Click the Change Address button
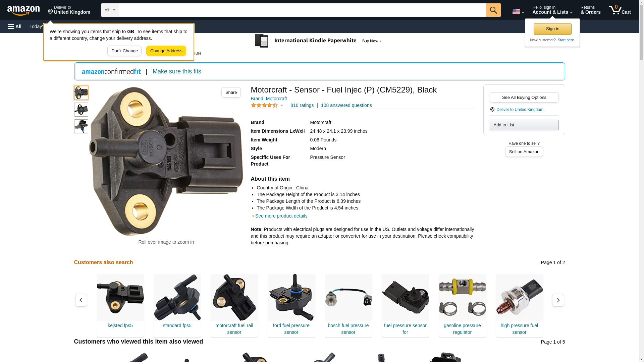644x362 pixels. click(166, 51)
